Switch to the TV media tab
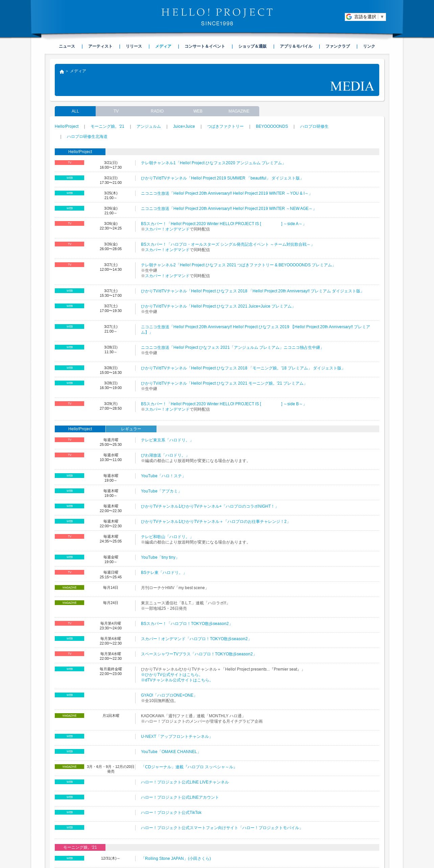 116,111
